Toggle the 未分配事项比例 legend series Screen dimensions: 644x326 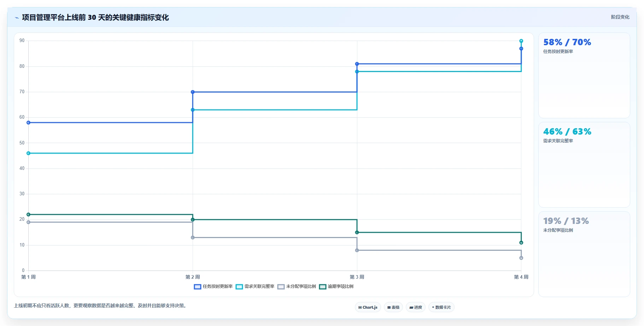pyautogui.click(x=297, y=286)
